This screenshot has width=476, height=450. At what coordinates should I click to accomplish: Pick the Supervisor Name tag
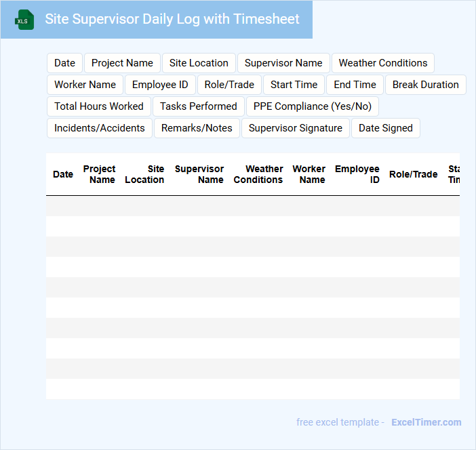[283, 63]
